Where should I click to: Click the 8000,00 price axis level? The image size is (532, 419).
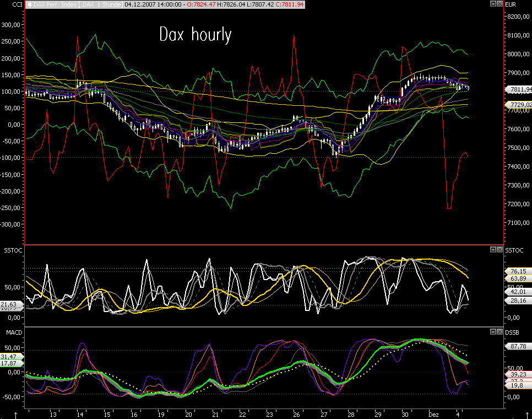(518, 54)
